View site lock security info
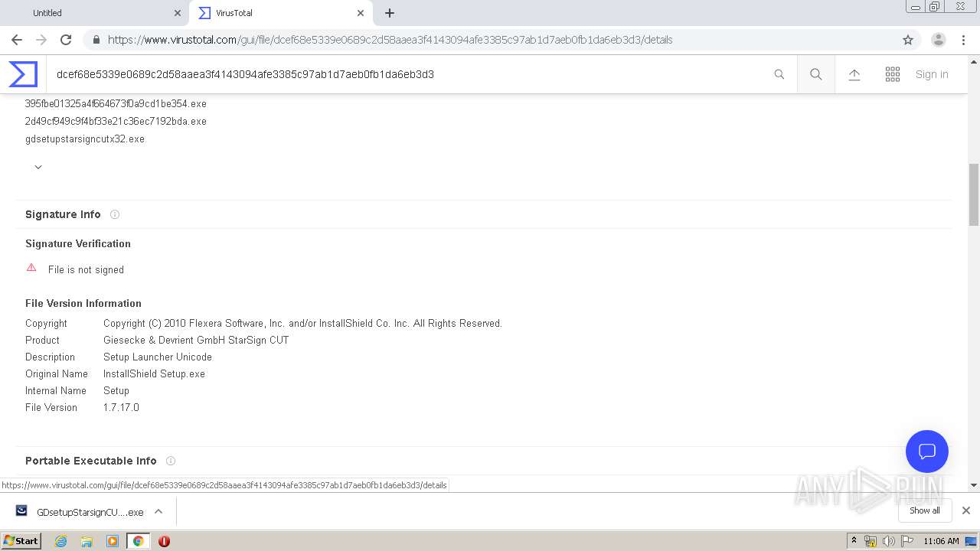This screenshot has width=980, height=551. 96,40
